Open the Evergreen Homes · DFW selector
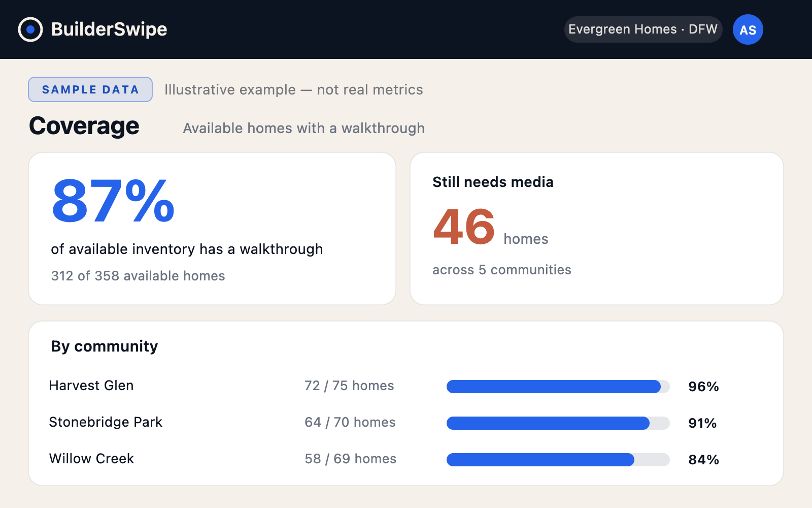Viewport: 812px width, 508px height. point(643,29)
